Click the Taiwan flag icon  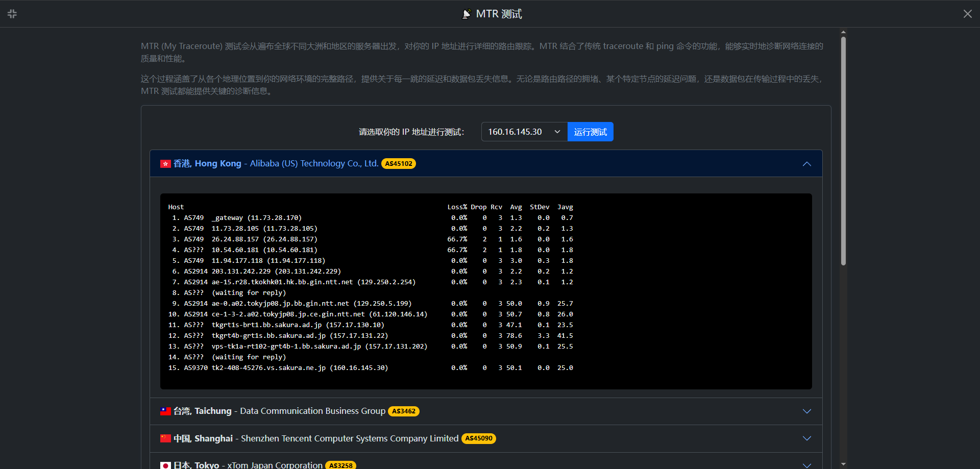click(x=165, y=411)
